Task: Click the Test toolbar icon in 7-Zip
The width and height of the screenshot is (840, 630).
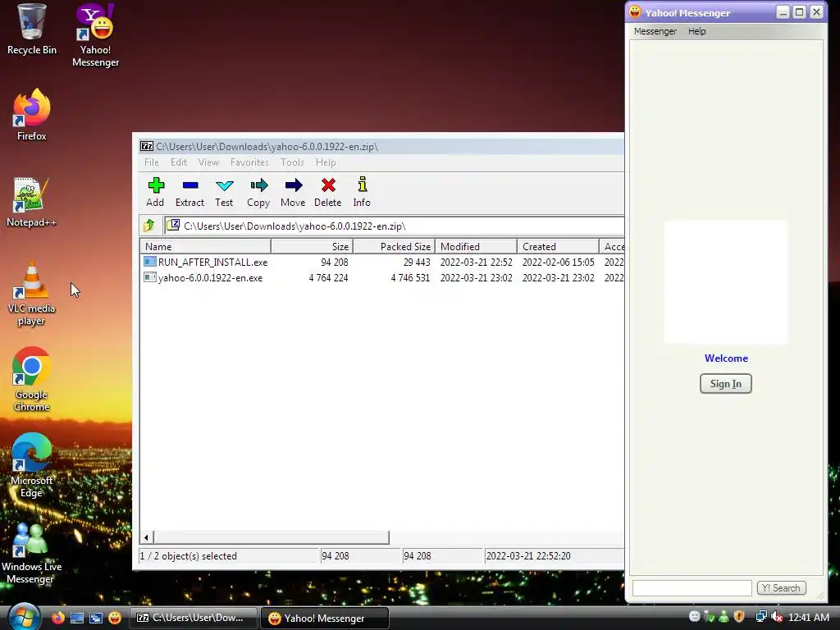Action: coord(224,192)
